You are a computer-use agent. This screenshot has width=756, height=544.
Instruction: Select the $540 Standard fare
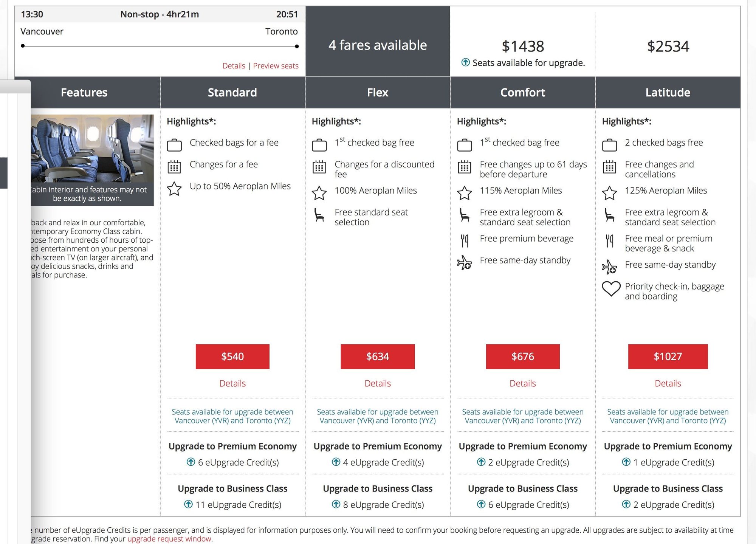tap(232, 356)
